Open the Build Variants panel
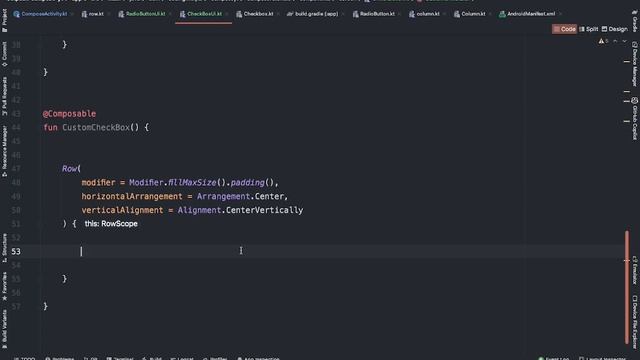Viewport: 640px width, 360px height. pos(4,330)
